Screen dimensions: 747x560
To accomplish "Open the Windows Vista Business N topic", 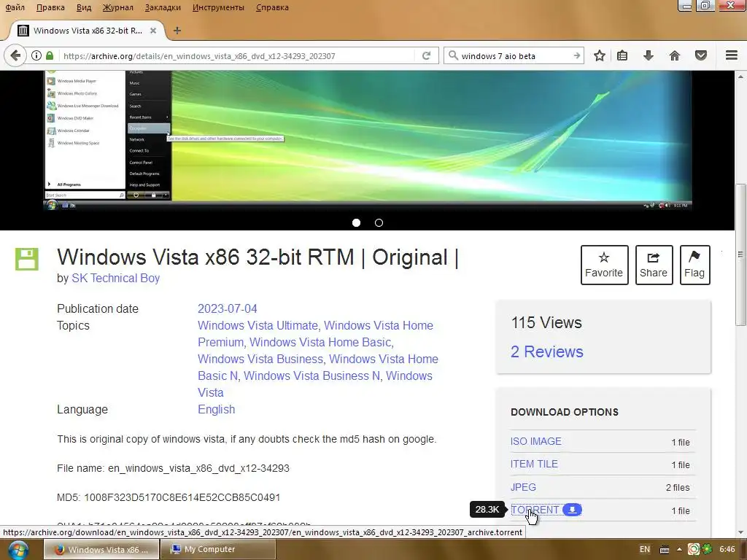I will coord(311,376).
